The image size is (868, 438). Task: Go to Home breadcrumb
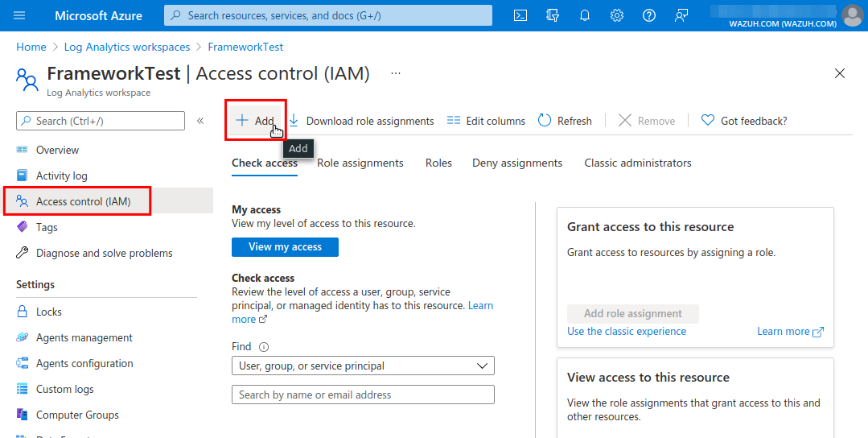pyautogui.click(x=31, y=47)
